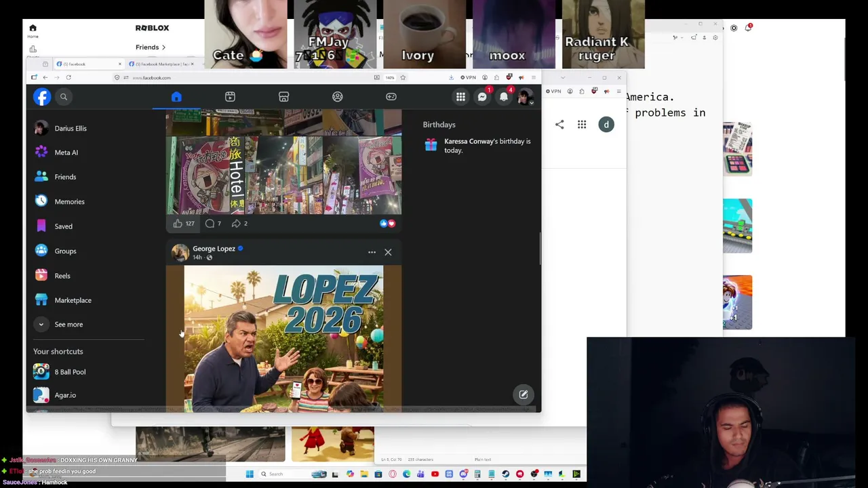
Task: Click the share icon in the rear browser
Action: point(559,125)
